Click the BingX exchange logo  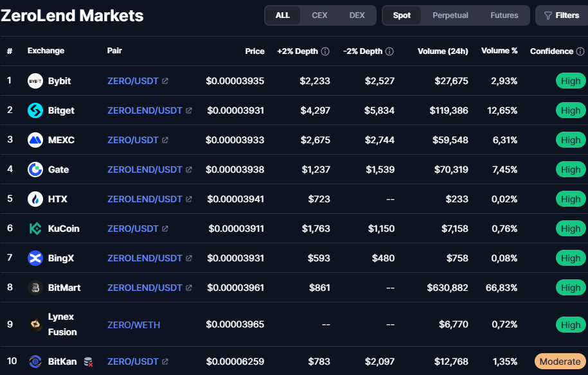click(x=35, y=258)
